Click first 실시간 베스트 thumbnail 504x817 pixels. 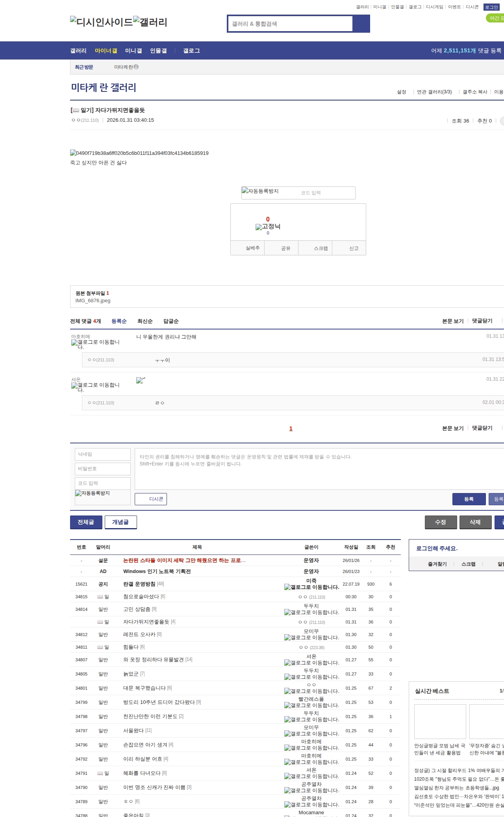(440, 722)
